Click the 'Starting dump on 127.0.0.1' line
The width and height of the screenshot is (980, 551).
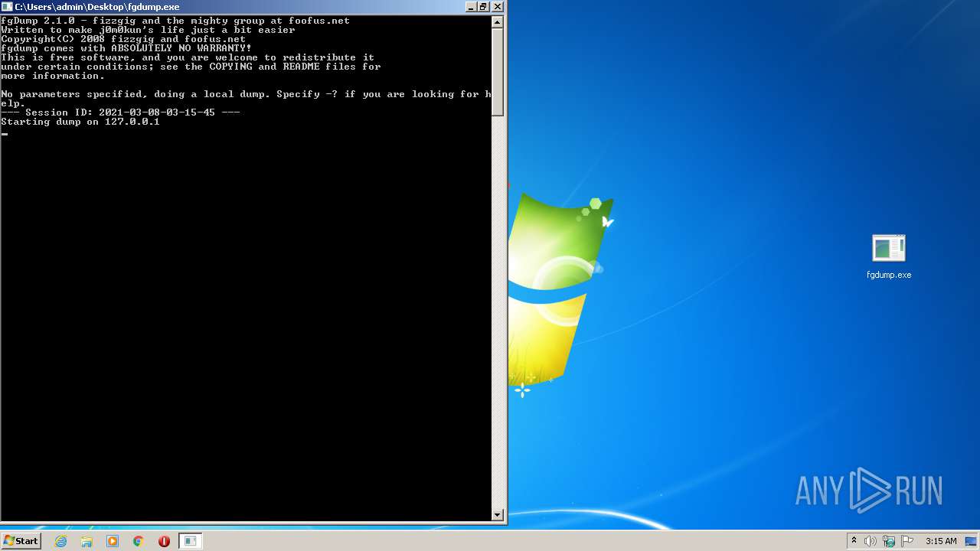pos(80,122)
